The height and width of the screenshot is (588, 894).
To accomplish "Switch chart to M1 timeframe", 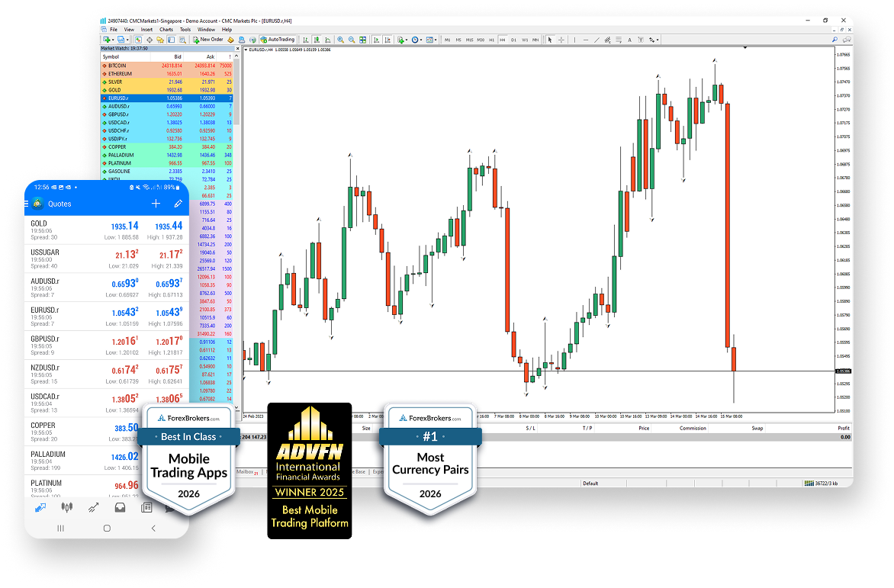I will click(448, 40).
